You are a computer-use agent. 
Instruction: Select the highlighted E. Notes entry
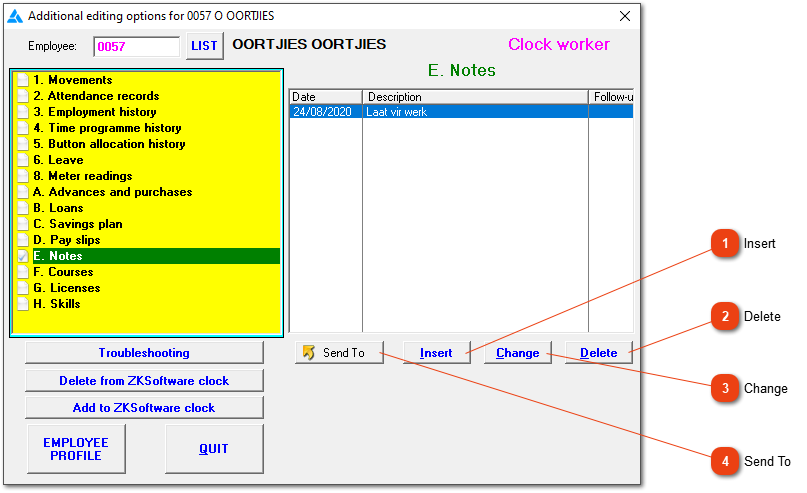[156, 256]
